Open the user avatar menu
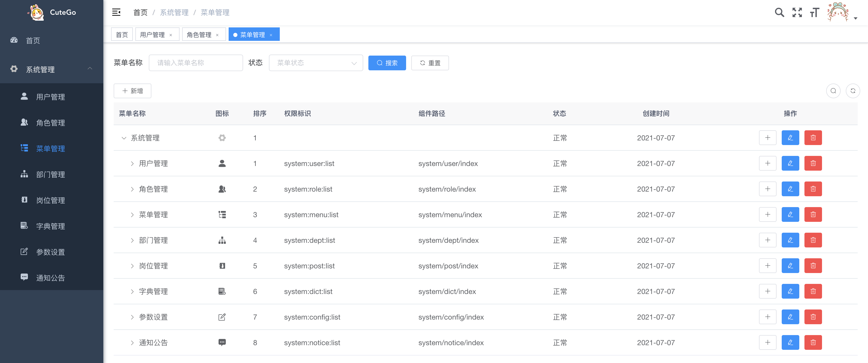Image resolution: width=868 pixels, height=363 pixels. point(838,12)
